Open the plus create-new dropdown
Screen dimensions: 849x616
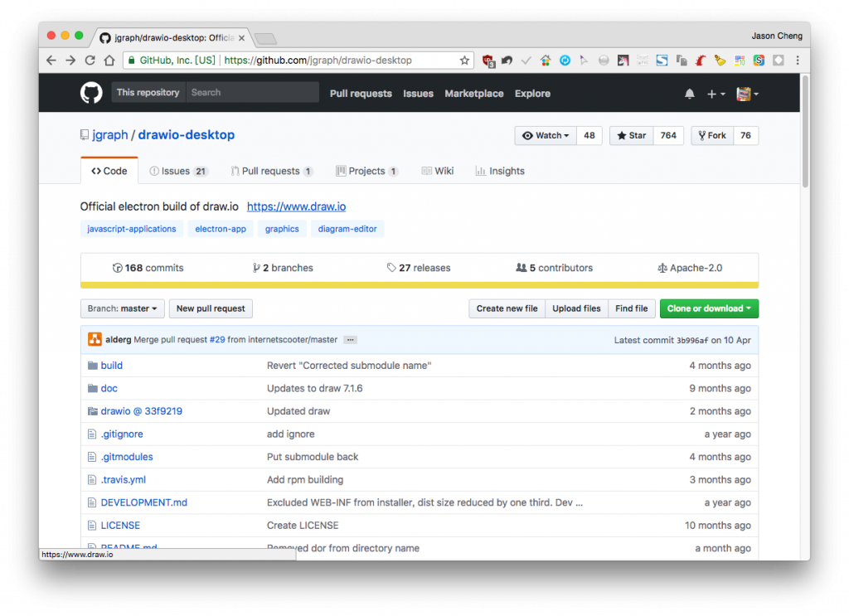coord(716,95)
